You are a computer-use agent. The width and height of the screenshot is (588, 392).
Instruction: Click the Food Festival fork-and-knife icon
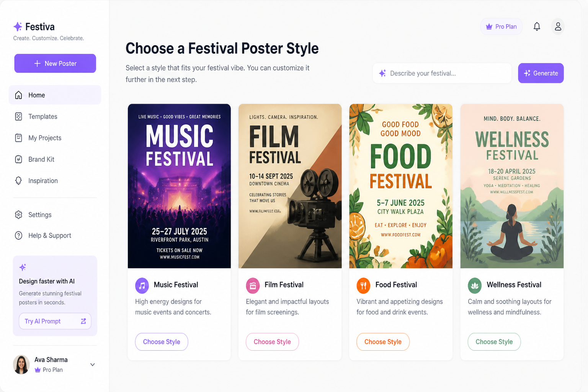(x=363, y=285)
